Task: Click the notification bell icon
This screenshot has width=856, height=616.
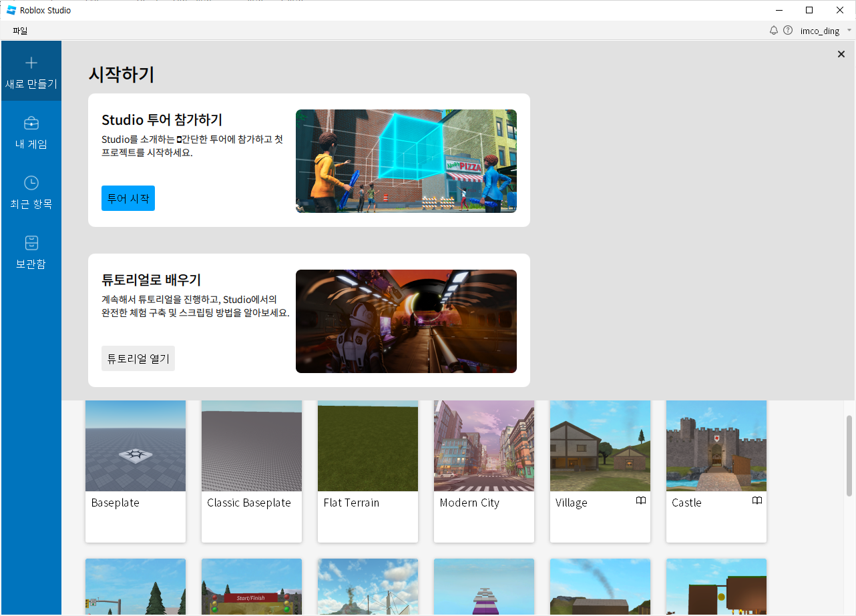Action: click(x=774, y=30)
